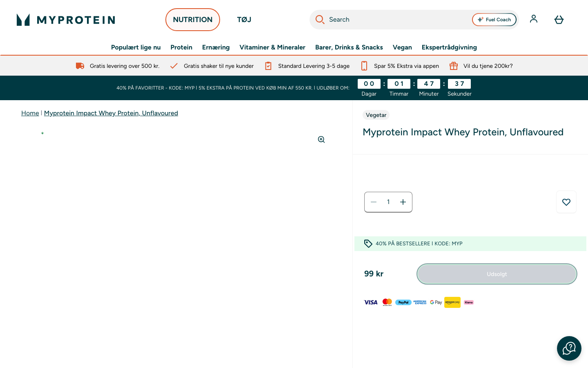Image resolution: width=588 pixels, height=368 pixels.
Task: Click the countdown Timmar value
Action: [x=399, y=84]
